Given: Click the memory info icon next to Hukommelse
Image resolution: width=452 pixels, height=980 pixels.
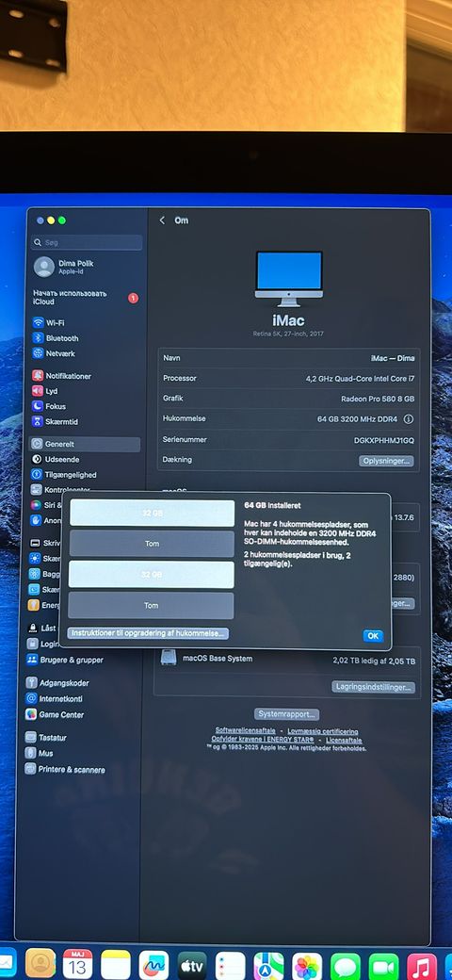Looking at the screenshot, I should click(409, 418).
